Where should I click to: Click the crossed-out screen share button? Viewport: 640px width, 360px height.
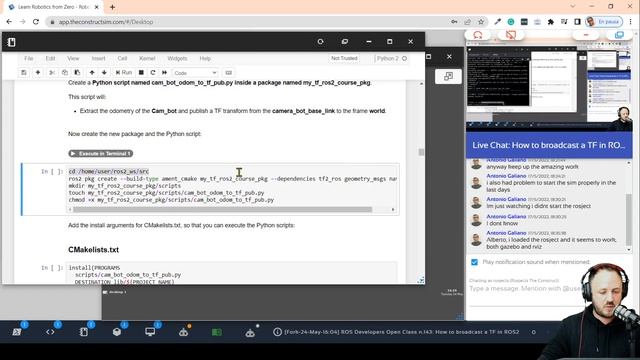(511, 35)
